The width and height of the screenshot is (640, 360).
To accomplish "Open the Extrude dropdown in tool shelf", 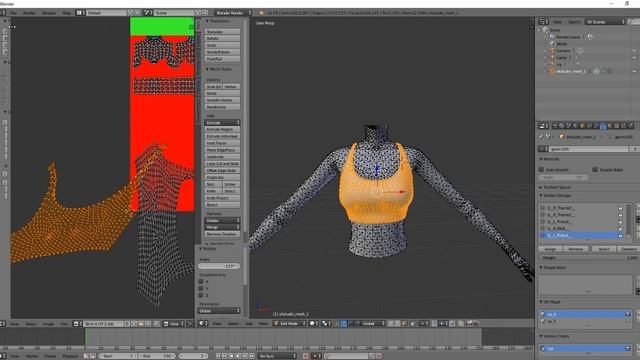I will tap(222, 122).
